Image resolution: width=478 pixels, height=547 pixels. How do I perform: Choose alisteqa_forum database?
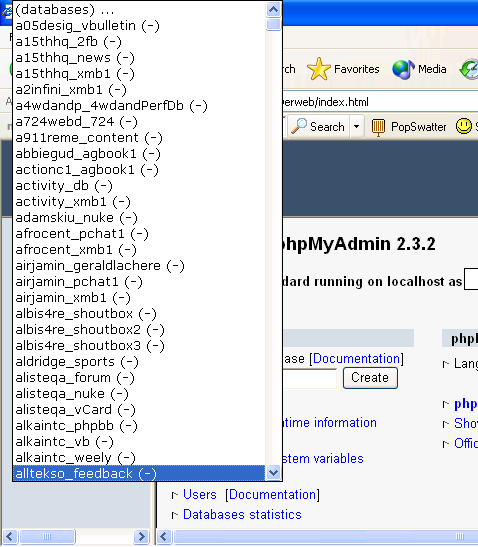coord(139,379)
